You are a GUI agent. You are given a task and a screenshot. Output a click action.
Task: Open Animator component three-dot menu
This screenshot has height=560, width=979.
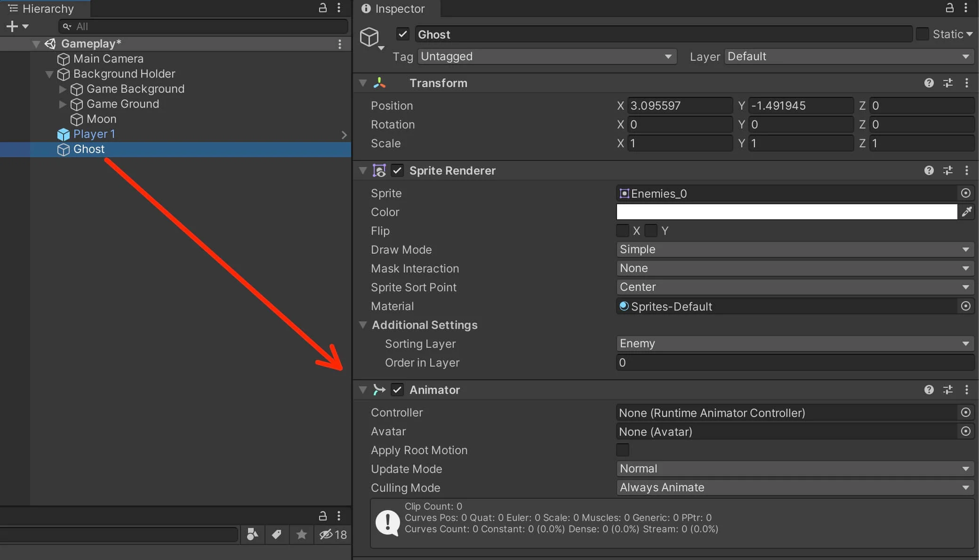(x=967, y=390)
